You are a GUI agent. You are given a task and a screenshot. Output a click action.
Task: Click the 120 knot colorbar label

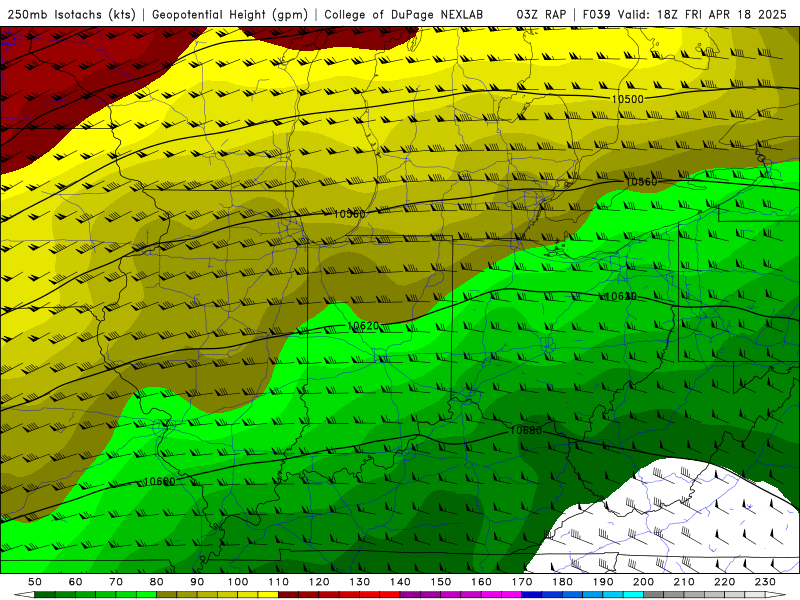319,582
